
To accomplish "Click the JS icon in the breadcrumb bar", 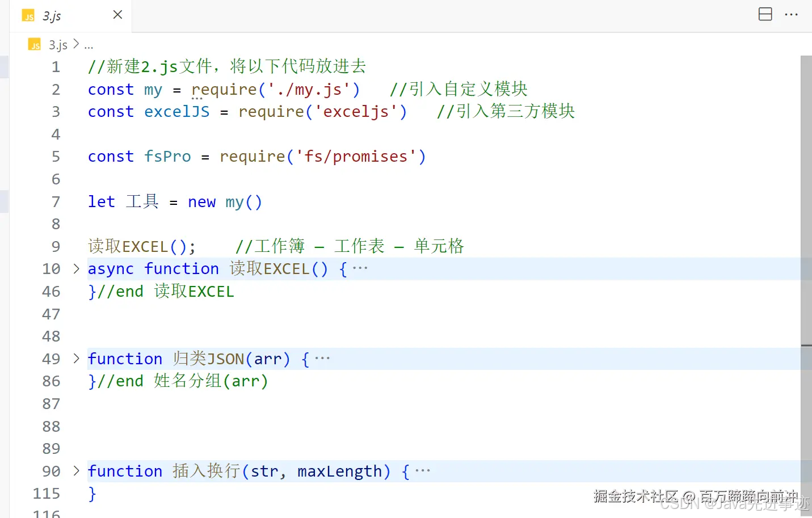I will (x=34, y=44).
